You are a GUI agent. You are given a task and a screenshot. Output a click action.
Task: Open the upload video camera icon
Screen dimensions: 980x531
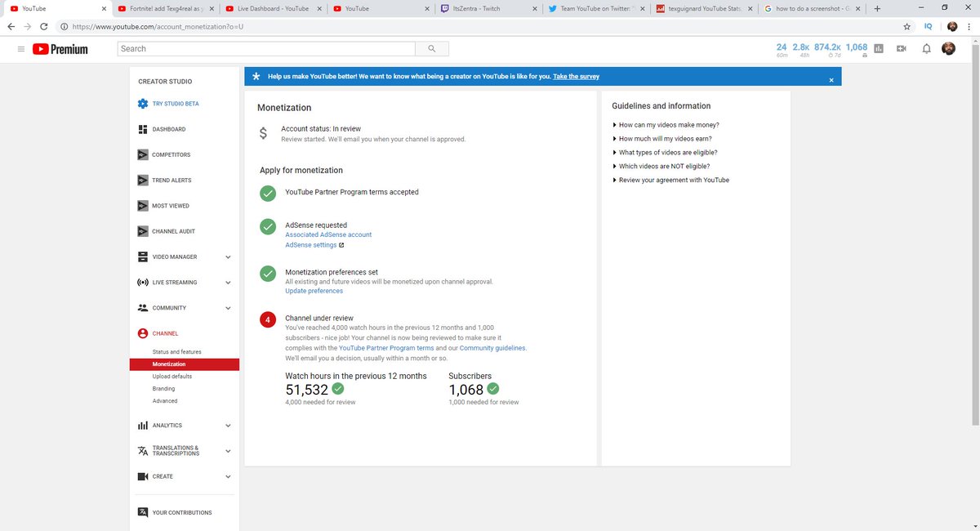(x=902, y=49)
